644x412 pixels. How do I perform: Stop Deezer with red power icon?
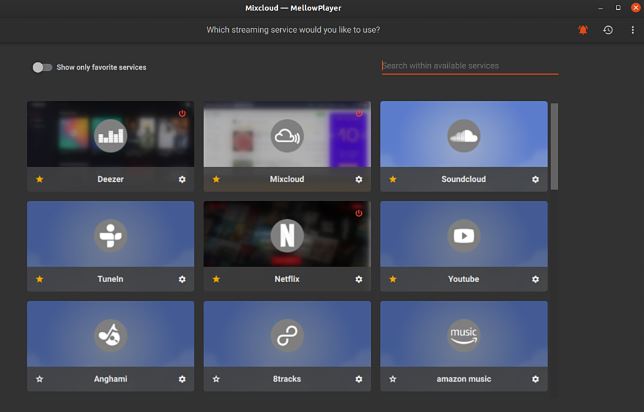pos(182,113)
